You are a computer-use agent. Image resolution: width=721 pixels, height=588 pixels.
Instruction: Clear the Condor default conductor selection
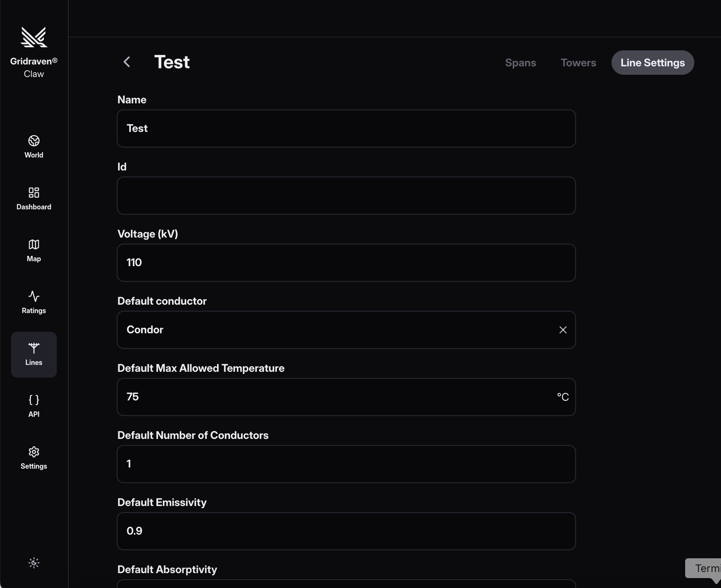pyautogui.click(x=563, y=330)
